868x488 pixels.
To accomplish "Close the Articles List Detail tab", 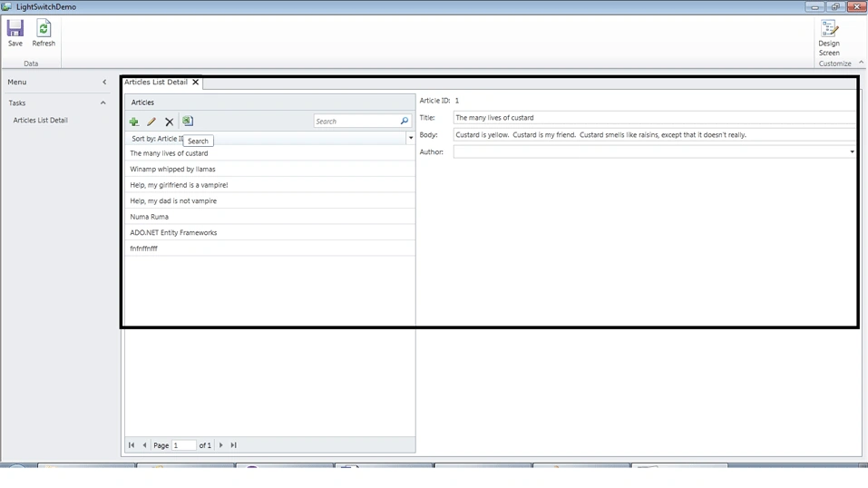I will [x=195, y=82].
